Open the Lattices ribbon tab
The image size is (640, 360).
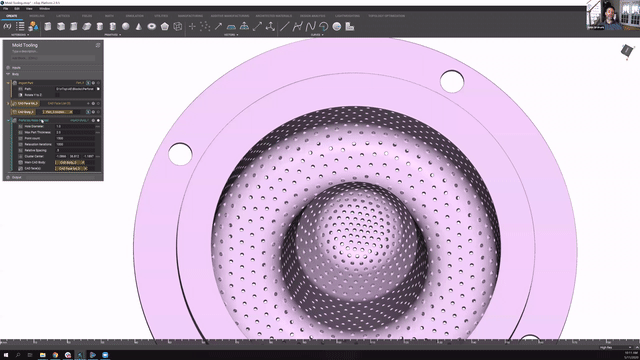pos(63,16)
